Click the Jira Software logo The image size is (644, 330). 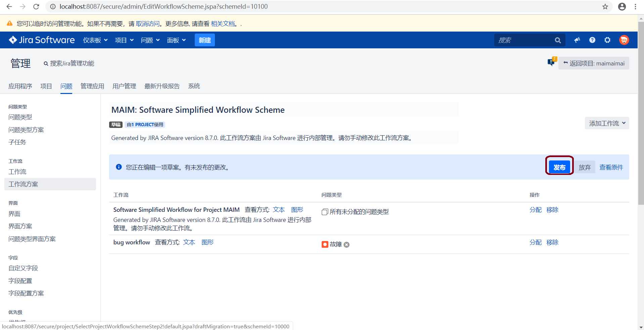(42, 40)
